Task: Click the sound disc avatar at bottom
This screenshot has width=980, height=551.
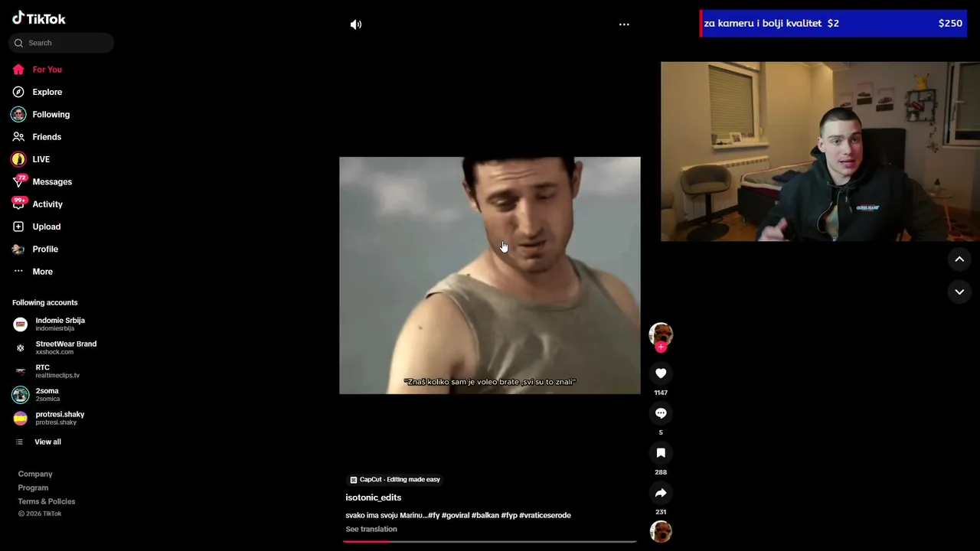Action: (661, 531)
